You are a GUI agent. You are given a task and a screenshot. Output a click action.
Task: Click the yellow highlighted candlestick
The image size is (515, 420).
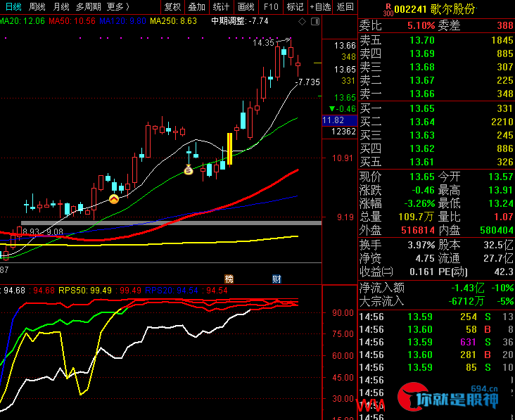click(x=229, y=148)
